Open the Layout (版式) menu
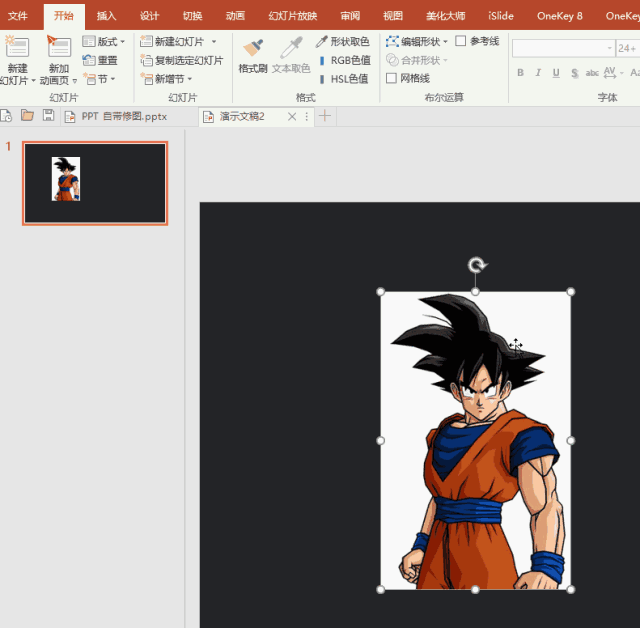 [103, 42]
